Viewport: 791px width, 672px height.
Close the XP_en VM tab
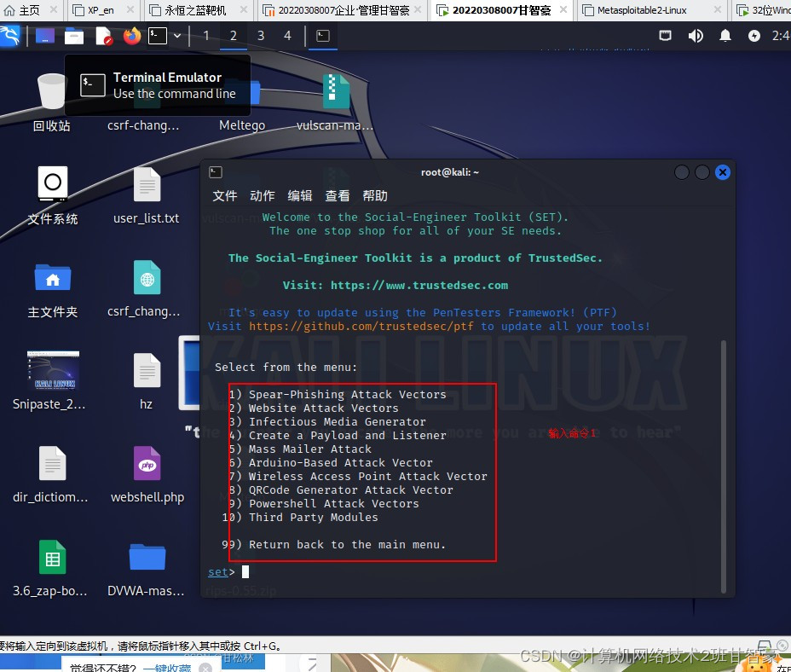(x=130, y=9)
